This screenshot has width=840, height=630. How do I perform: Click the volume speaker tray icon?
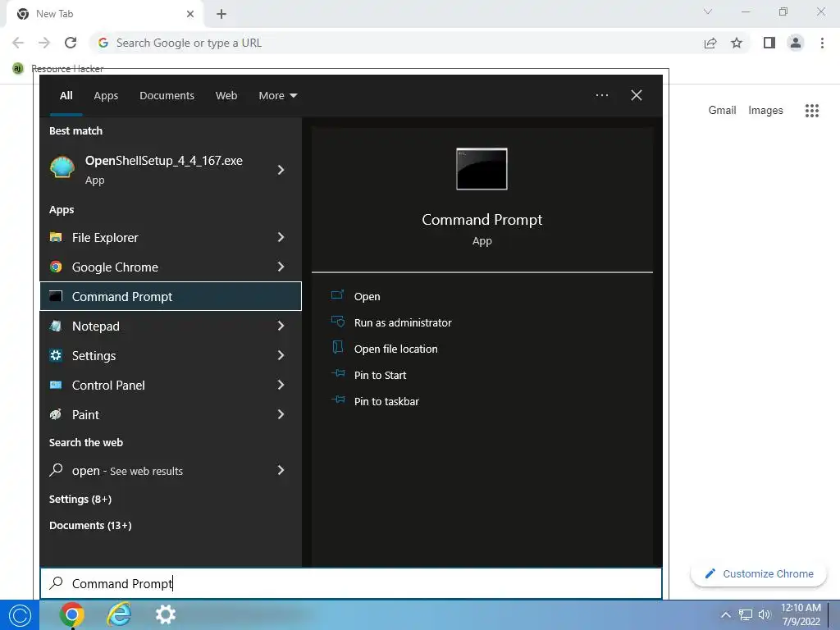click(x=765, y=615)
